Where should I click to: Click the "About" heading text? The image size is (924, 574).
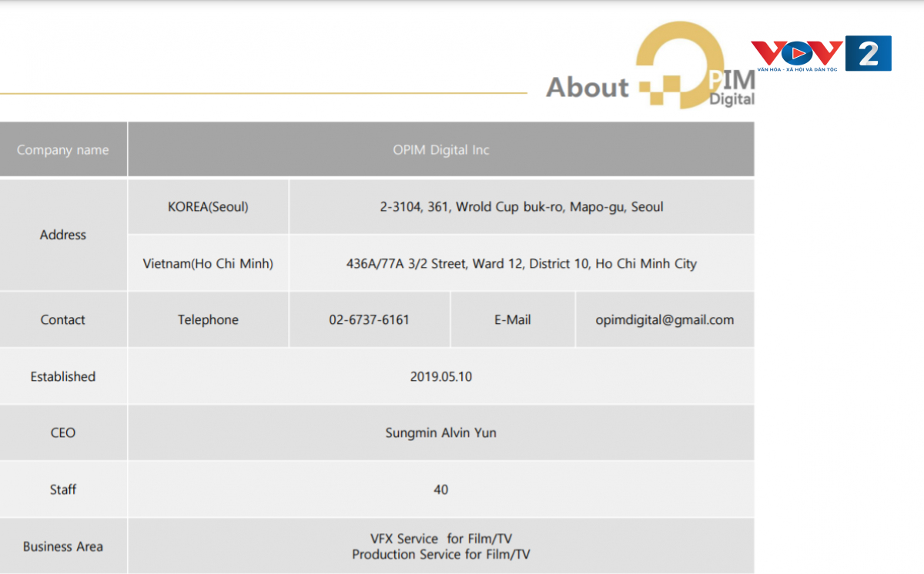point(588,88)
